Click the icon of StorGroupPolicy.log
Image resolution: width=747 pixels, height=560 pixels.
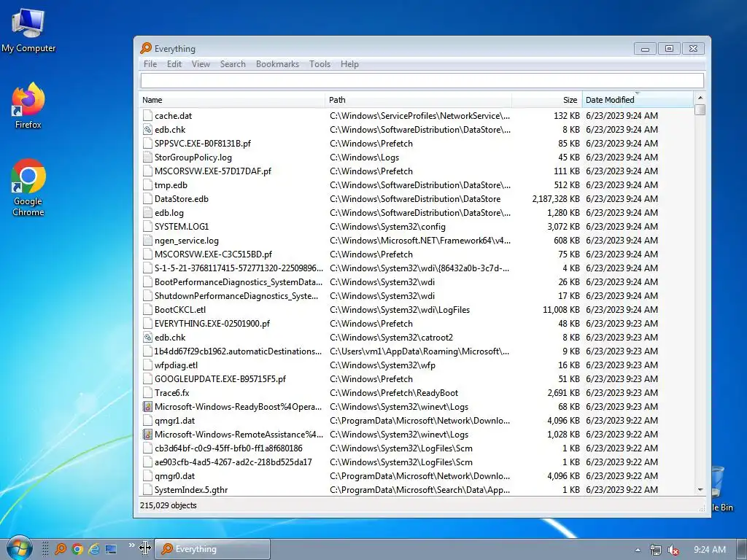[147, 157]
